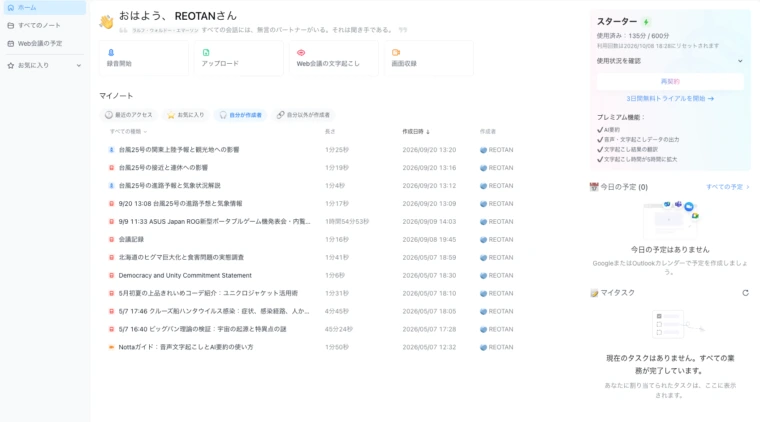This screenshot has height=422, width=760.
Task: Click the Web会議の予定 calendar icon in the sidebar
Action: 11,44
